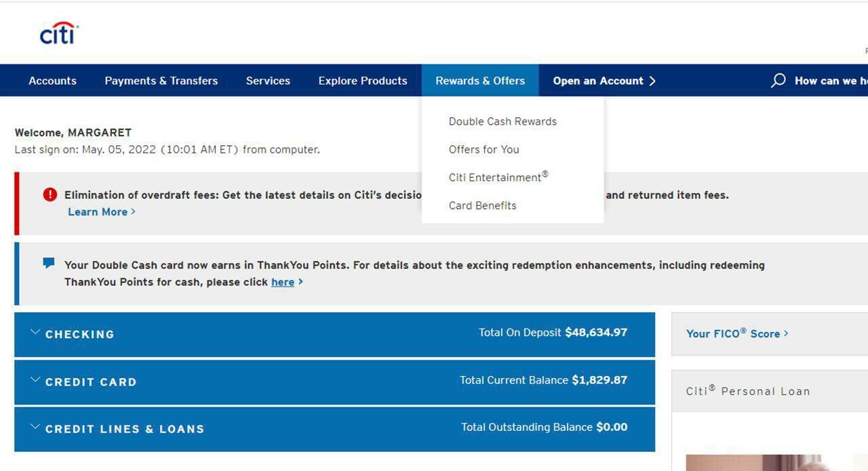The width and height of the screenshot is (868, 471).
Task: Open Payments & Transfers menu
Action: tap(161, 81)
